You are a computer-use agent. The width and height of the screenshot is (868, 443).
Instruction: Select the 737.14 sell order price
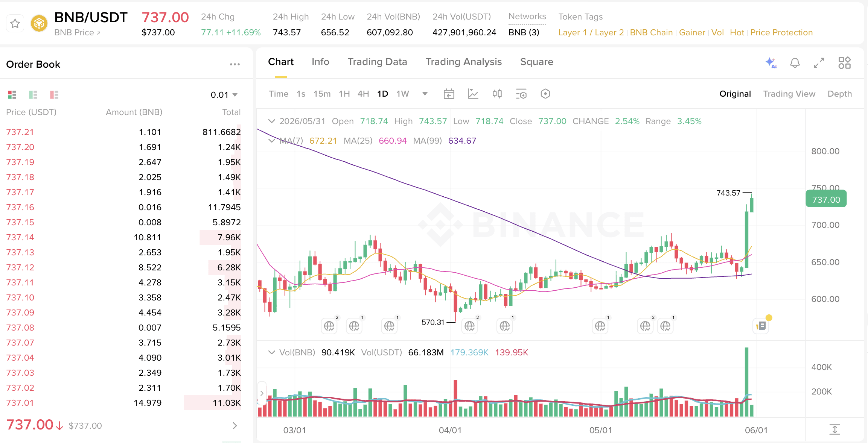click(20, 237)
